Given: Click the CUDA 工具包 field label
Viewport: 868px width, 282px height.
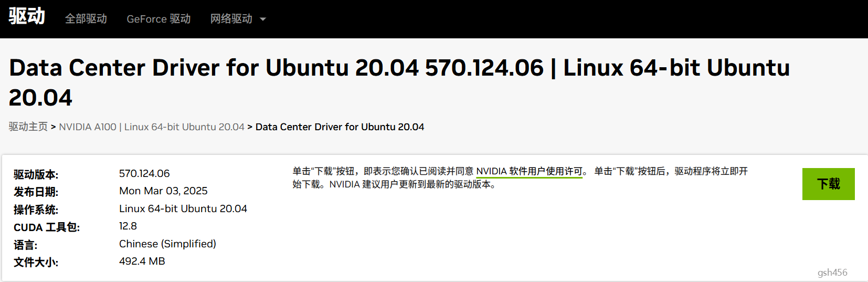Looking at the screenshot, I should coord(47,227).
